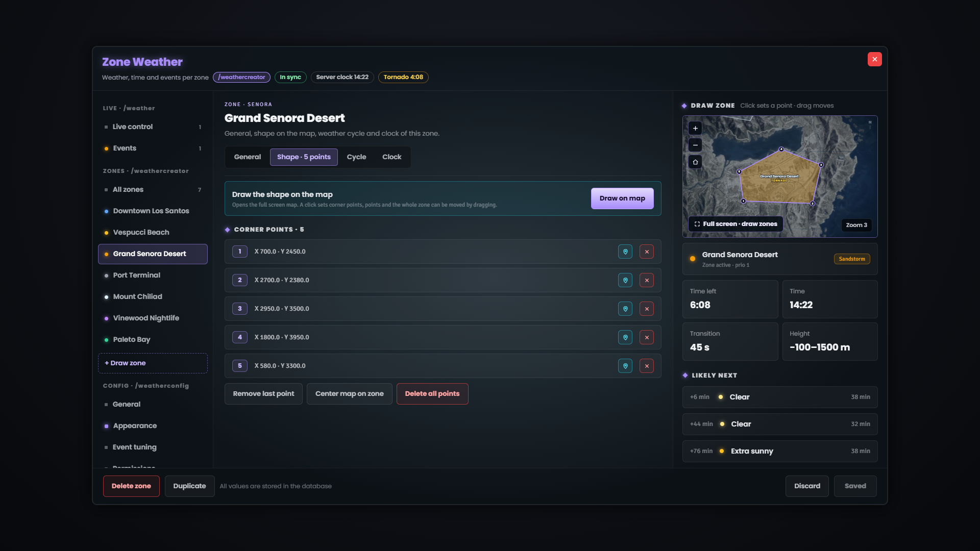The width and height of the screenshot is (980, 551).
Task: Click the Delete zone button
Action: [131, 486]
